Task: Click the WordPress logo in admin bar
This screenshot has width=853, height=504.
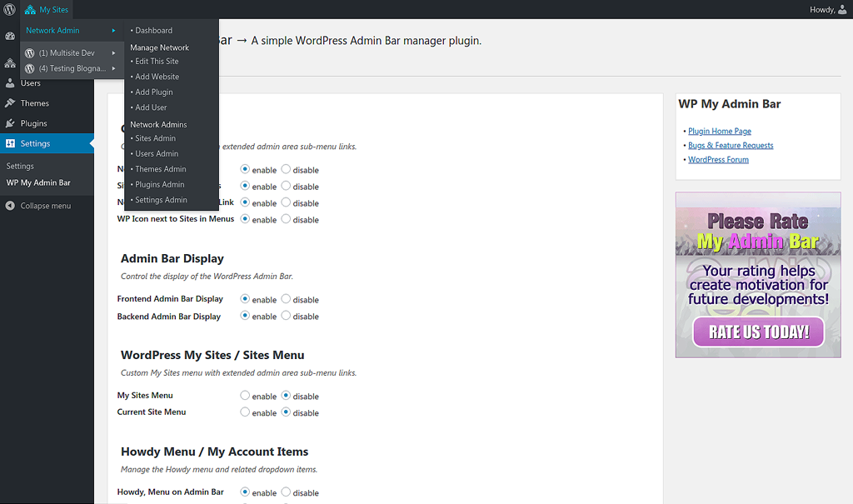Action: point(10,9)
